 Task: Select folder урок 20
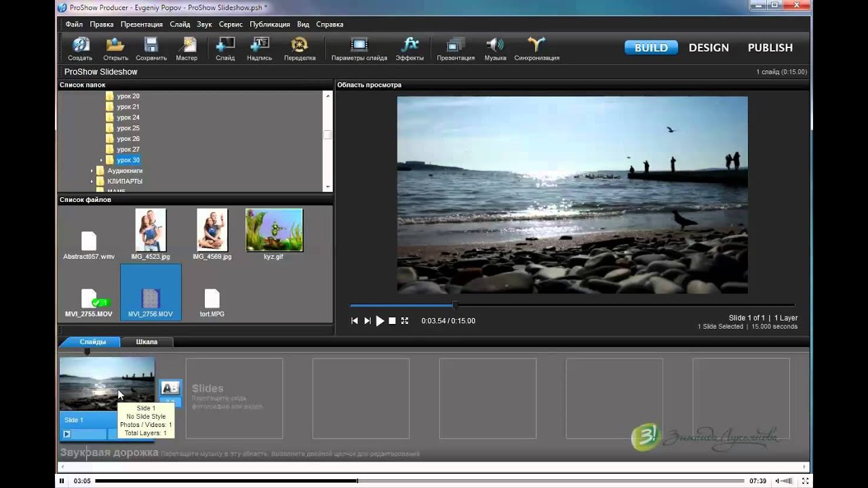(127, 96)
